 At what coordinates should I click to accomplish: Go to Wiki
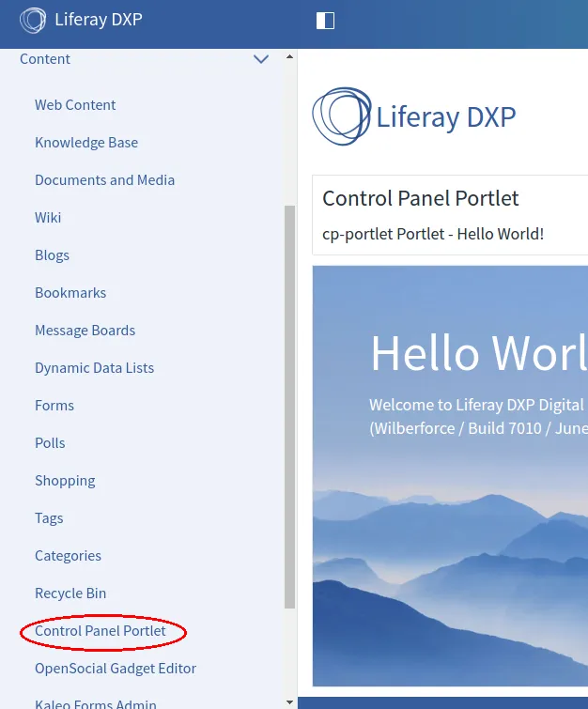48,218
